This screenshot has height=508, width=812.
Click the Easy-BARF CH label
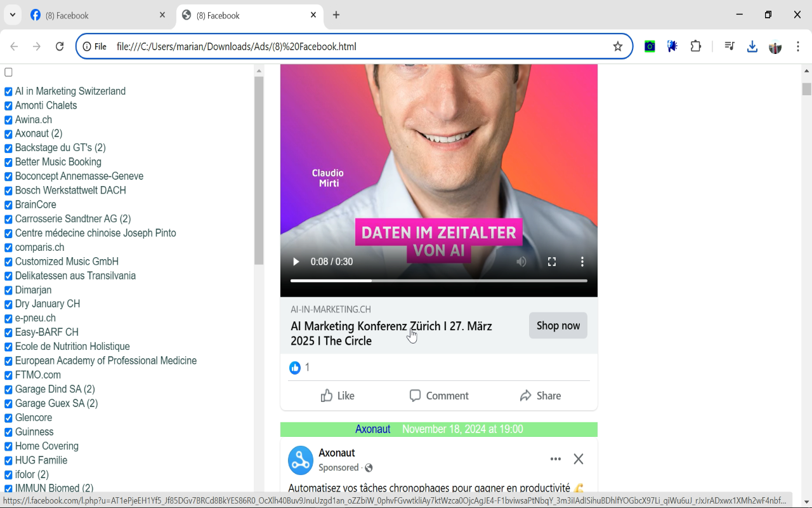click(47, 332)
